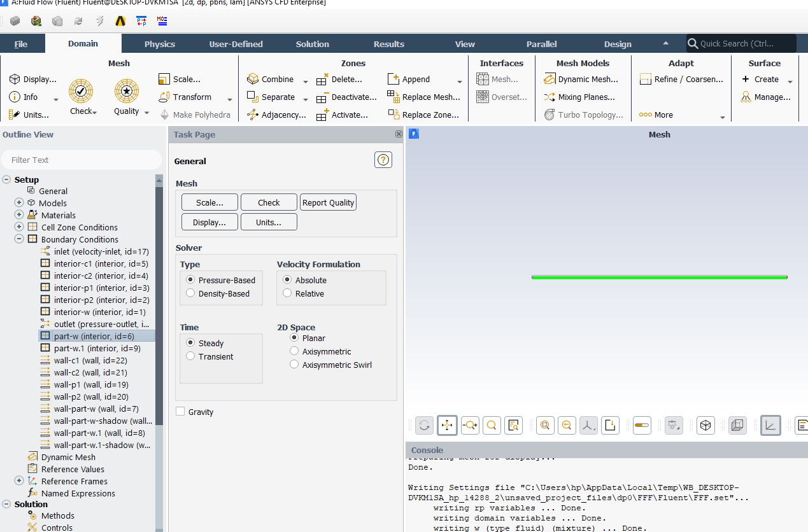Select Axisymmetric 2D space option

point(294,351)
